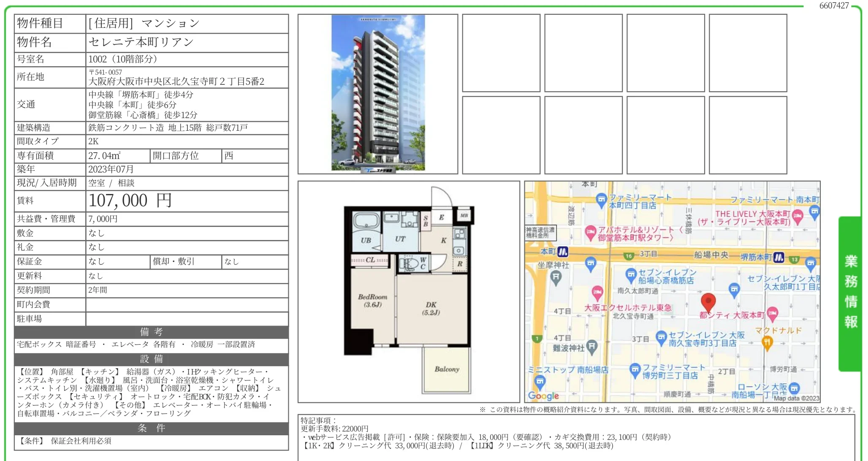Select the ミニストップ 南船場店 marker
This screenshot has width=868, height=461.
tap(540, 381)
